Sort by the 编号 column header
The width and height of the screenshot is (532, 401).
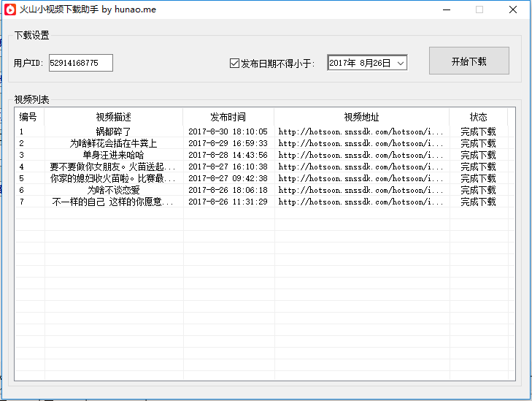click(x=29, y=117)
